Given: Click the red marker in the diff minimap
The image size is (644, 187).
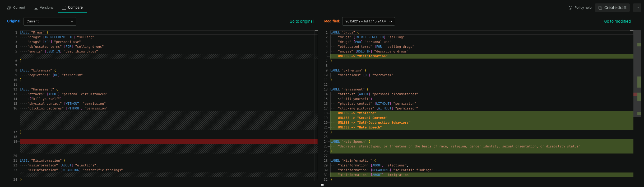Looking at the screenshot, I should tap(635, 94).
